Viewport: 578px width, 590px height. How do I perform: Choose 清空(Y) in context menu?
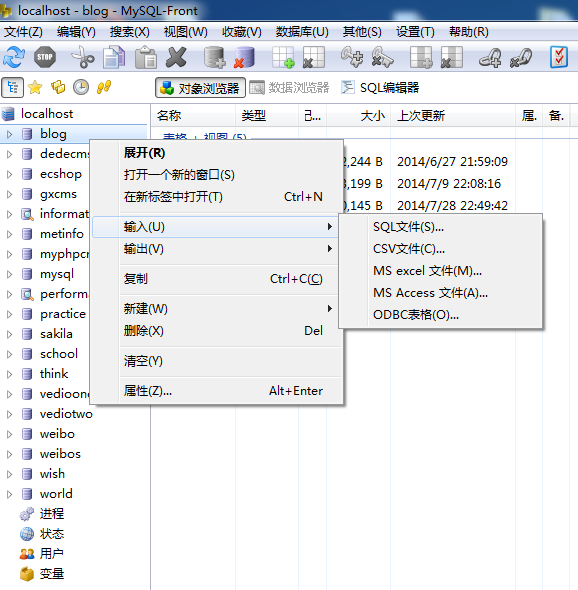[217, 361]
